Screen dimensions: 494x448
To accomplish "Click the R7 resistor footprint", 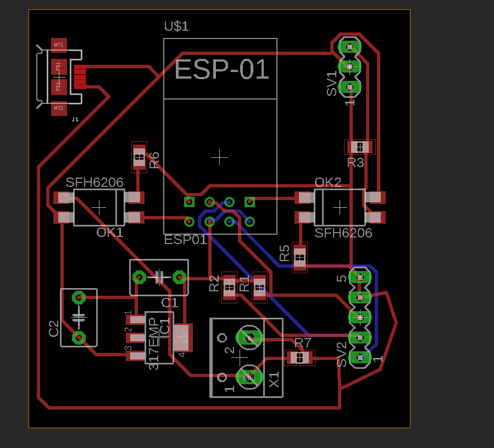I will click(300, 358).
